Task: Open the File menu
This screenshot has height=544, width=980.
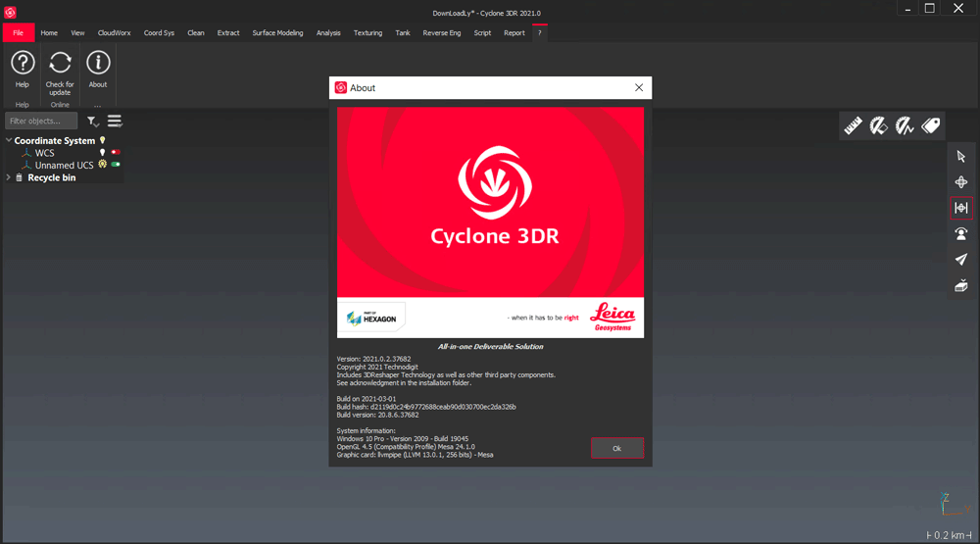Action: 18,33
